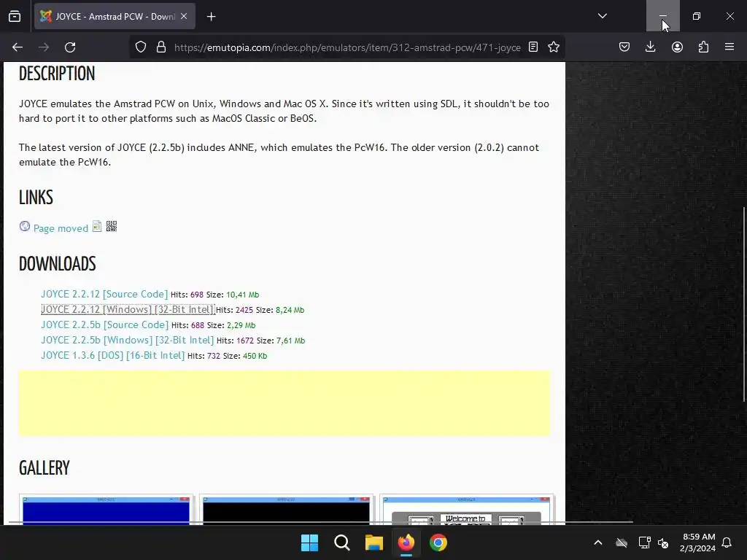The height and width of the screenshot is (560, 747).
Task: View site security padlock info
Action: coord(161,47)
